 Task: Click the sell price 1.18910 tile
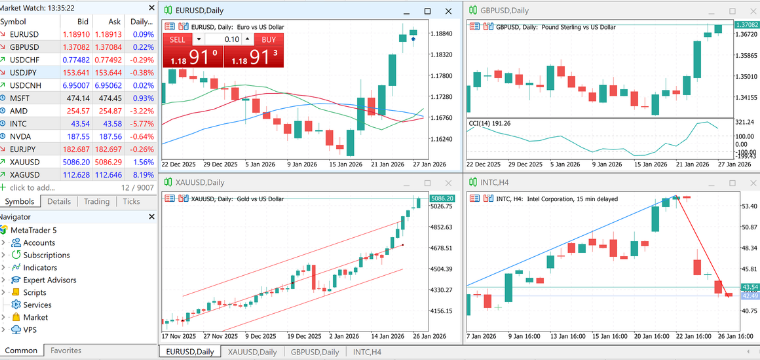[x=193, y=57]
